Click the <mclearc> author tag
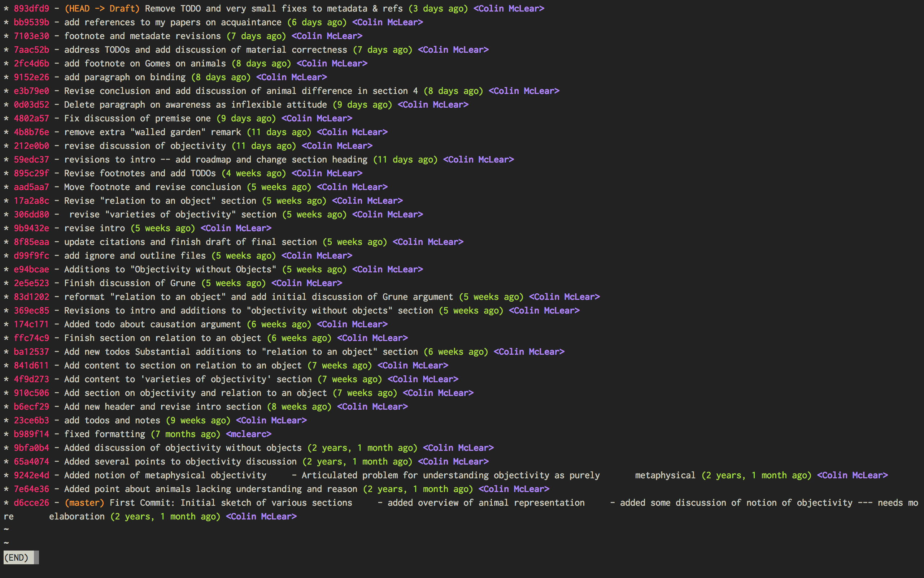924x578 pixels. pyautogui.click(x=249, y=435)
